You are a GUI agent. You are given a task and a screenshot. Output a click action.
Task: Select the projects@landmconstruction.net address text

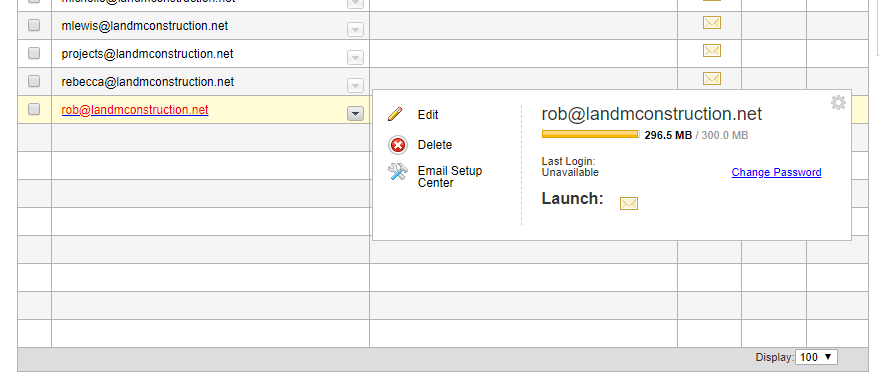(x=147, y=54)
